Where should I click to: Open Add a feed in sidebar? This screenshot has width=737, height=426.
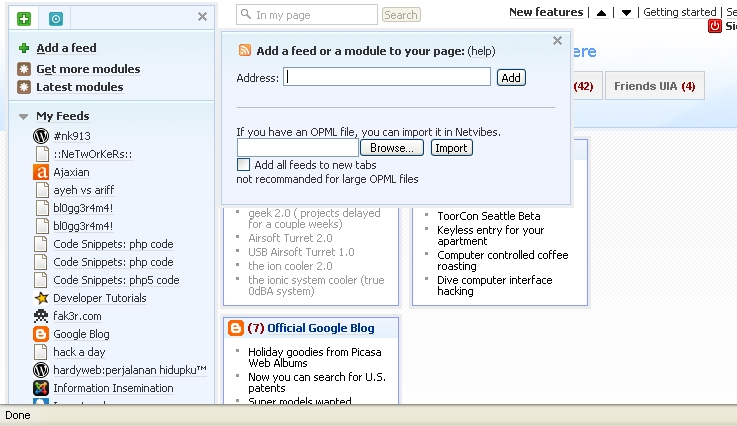66,48
